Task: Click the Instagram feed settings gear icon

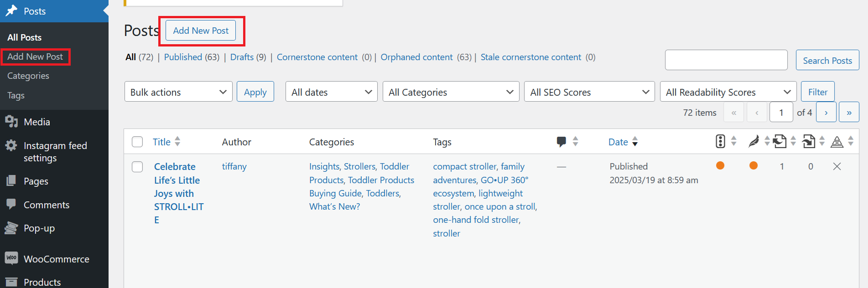Action: pos(11,145)
